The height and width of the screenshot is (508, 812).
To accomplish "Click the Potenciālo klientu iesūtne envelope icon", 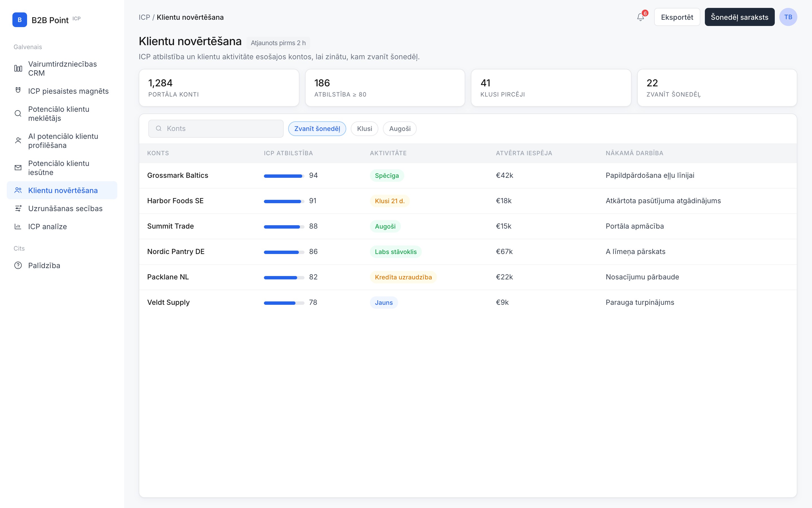I will click(18, 168).
